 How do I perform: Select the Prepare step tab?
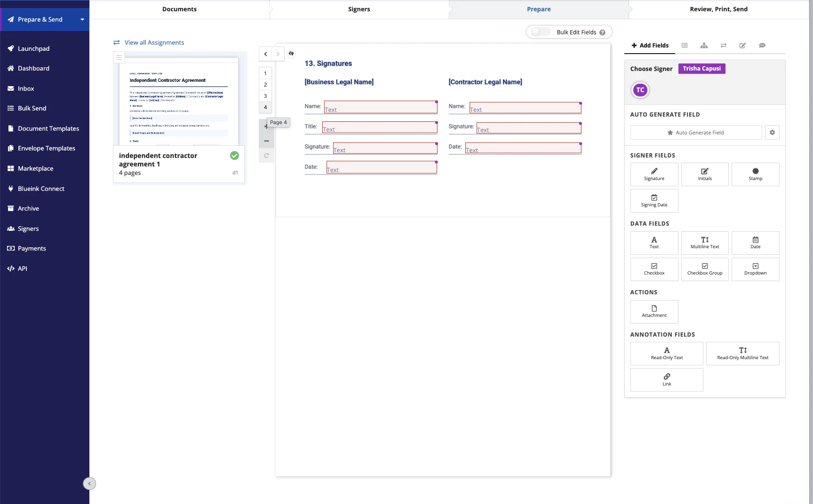coord(539,9)
